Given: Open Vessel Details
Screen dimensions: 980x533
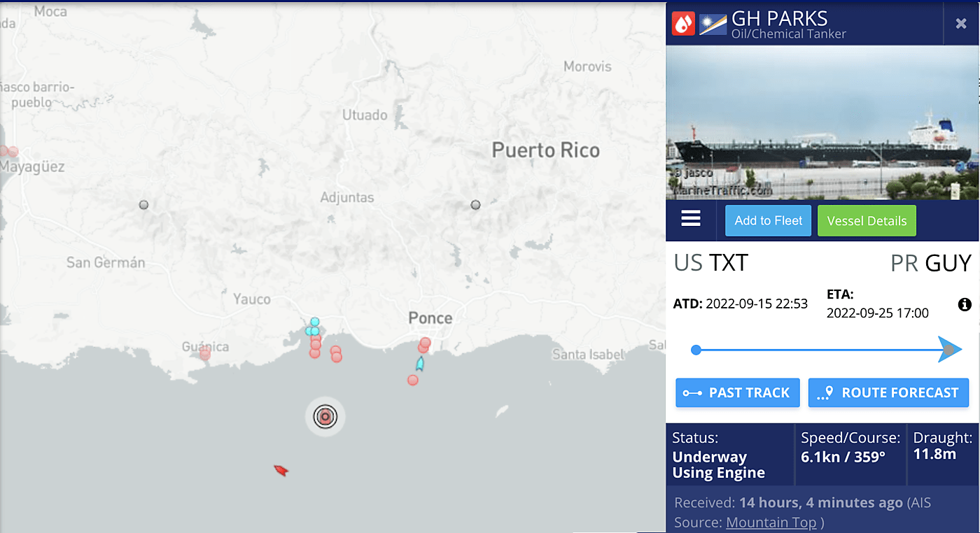Looking at the screenshot, I should tap(867, 220).
